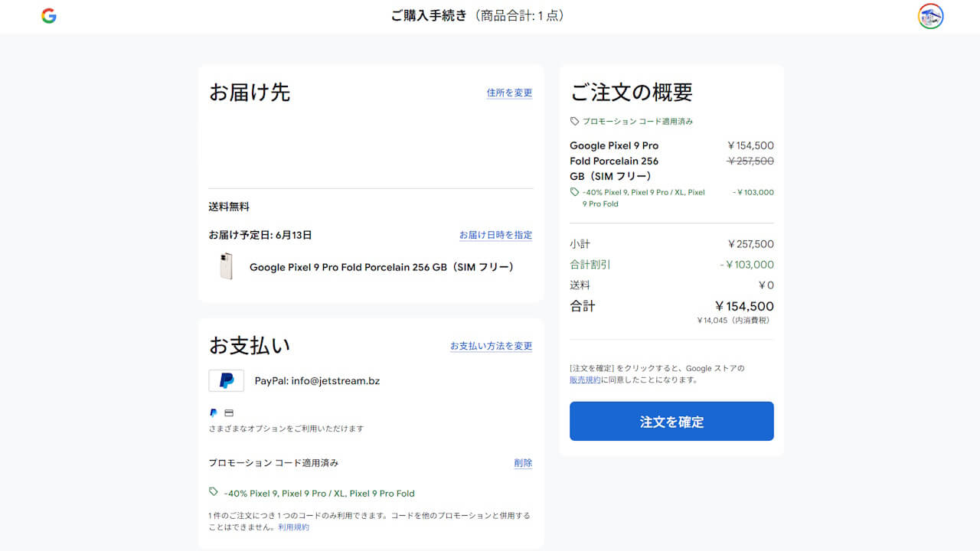The width and height of the screenshot is (980, 551).
Task: Click the 合計 total label
Action: pos(582,306)
